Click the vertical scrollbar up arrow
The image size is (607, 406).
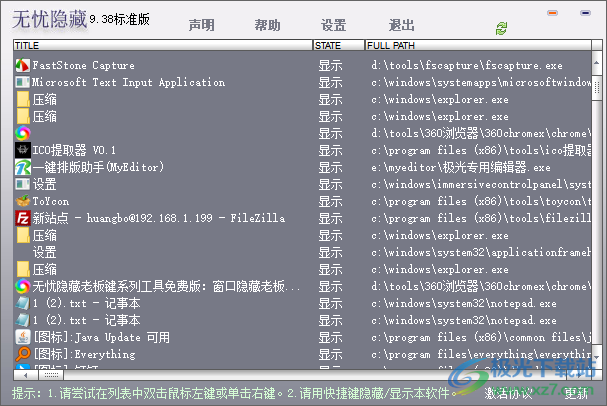596,63
